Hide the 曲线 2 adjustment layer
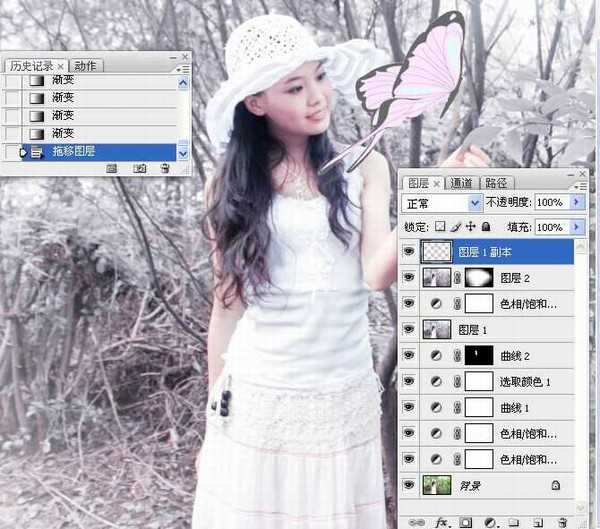This screenshot has width=600, height=529. [408, 355]
